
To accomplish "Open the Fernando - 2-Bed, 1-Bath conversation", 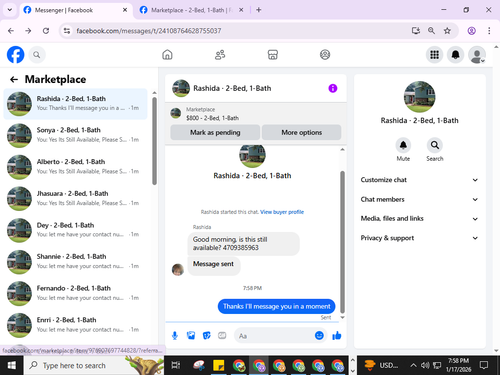I will (75, 293).
